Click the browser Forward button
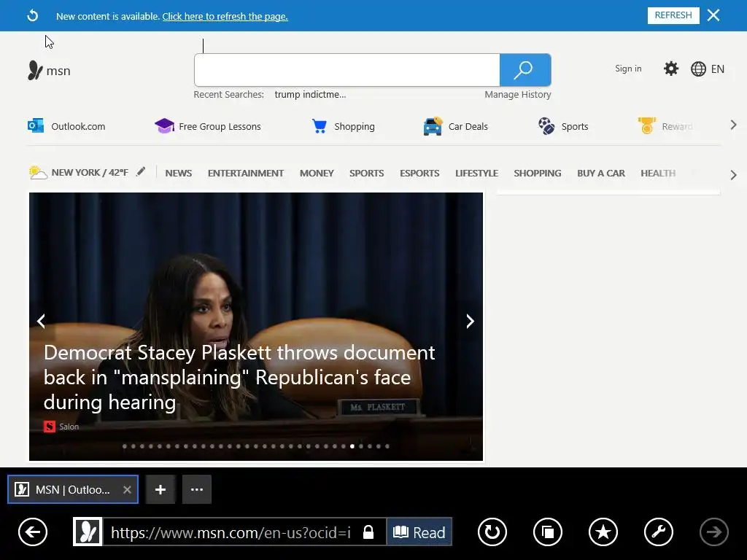The width and height of the screenshot is (747, 560). (713, 532)
